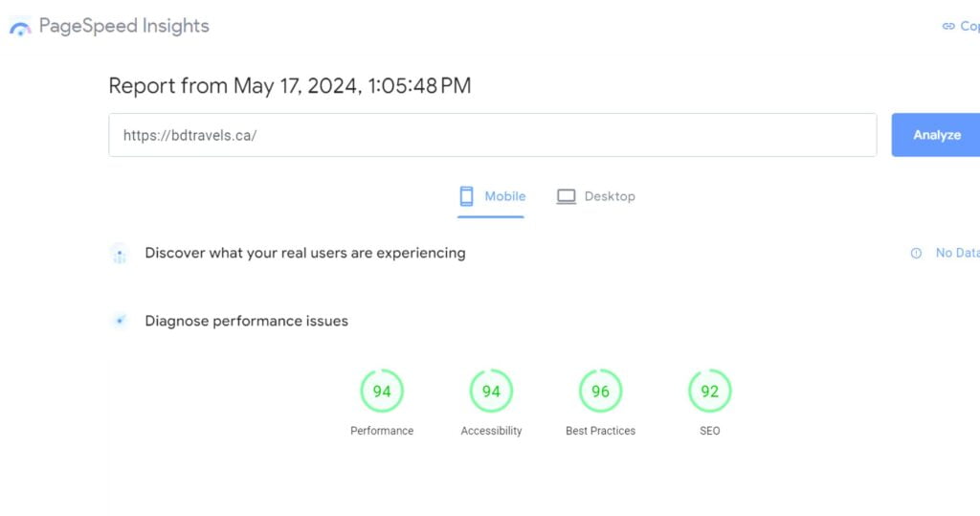
Task: Click the Diagnose performance issues icon
Action: (120, 321)
